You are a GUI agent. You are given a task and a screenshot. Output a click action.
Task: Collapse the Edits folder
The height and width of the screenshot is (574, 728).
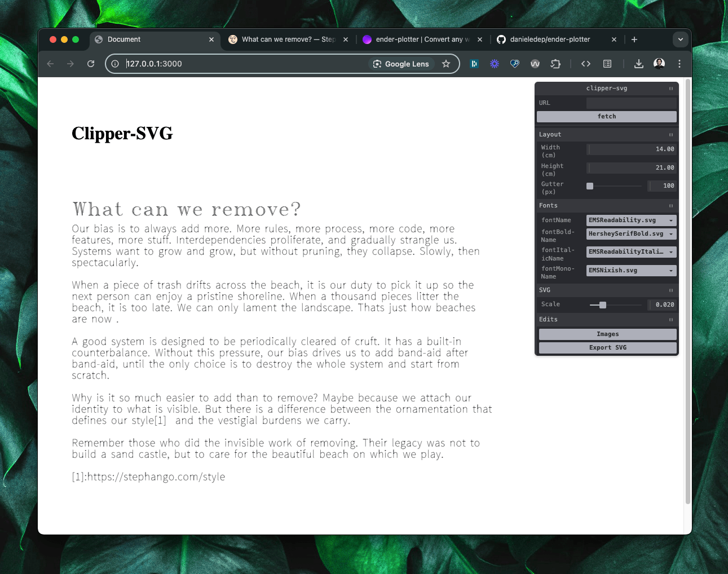(x=607, y=320)
